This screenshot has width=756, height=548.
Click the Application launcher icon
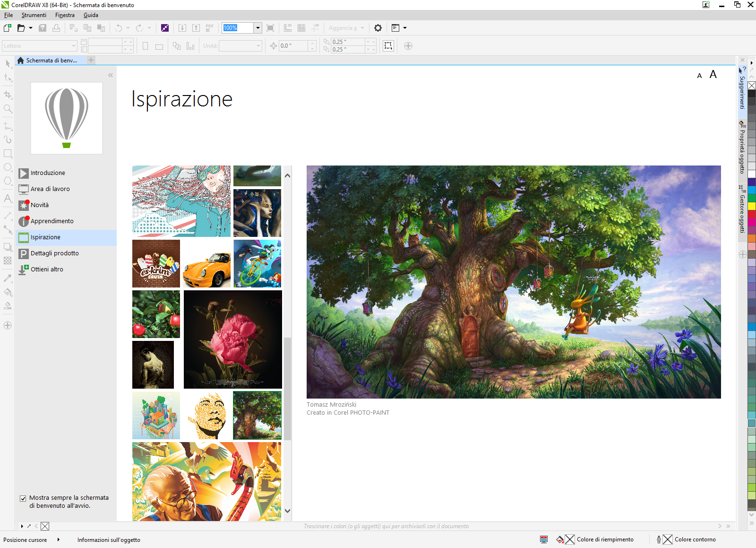click(396, 28)
